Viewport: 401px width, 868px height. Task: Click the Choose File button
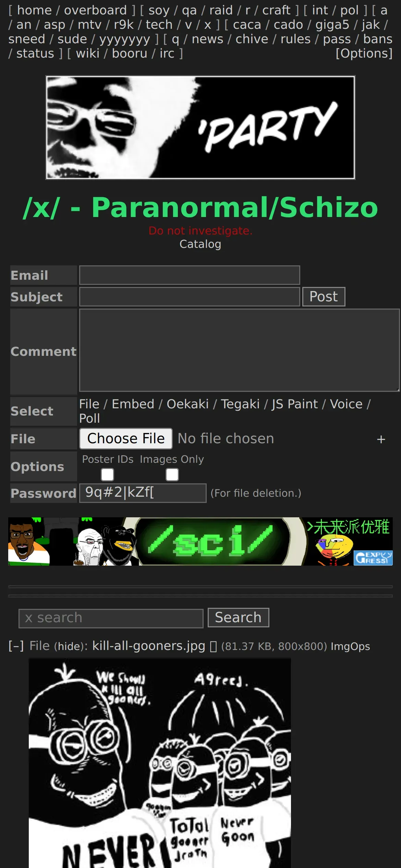click(126, 438)
